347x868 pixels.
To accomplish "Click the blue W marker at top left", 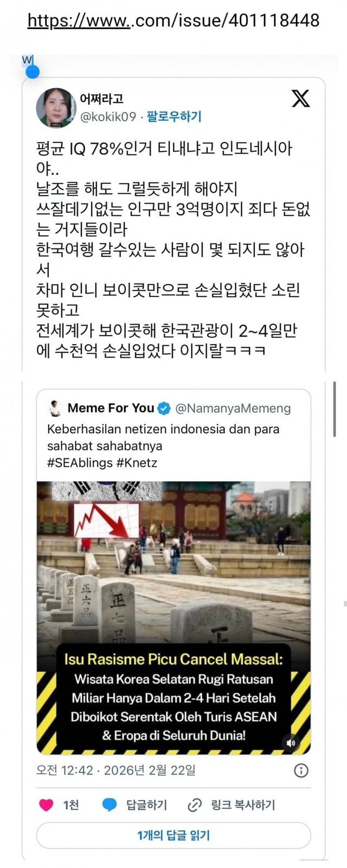I will point(31,66).
